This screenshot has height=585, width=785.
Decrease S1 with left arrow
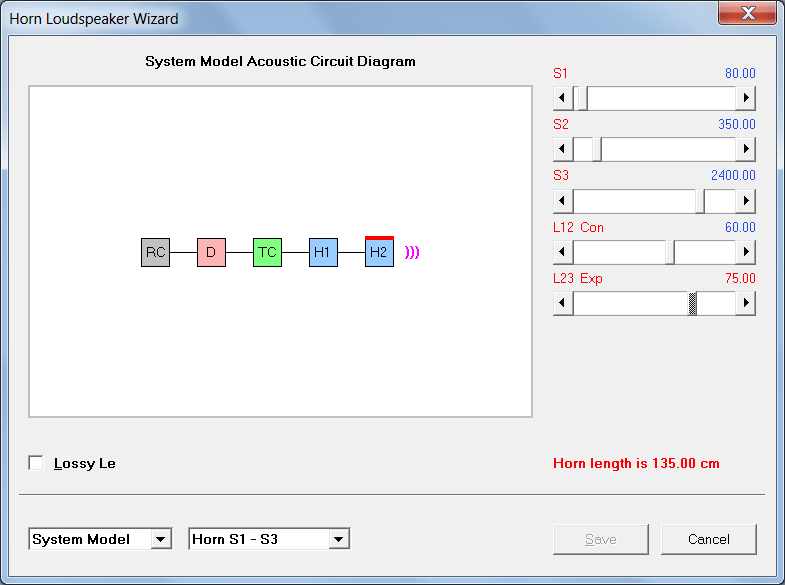coord(563,98)
